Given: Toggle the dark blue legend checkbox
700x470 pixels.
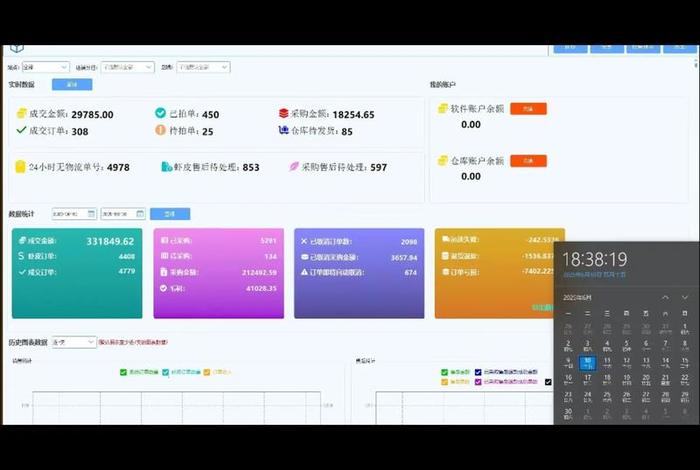Looking at the screenshot, I should click(478, 372).
